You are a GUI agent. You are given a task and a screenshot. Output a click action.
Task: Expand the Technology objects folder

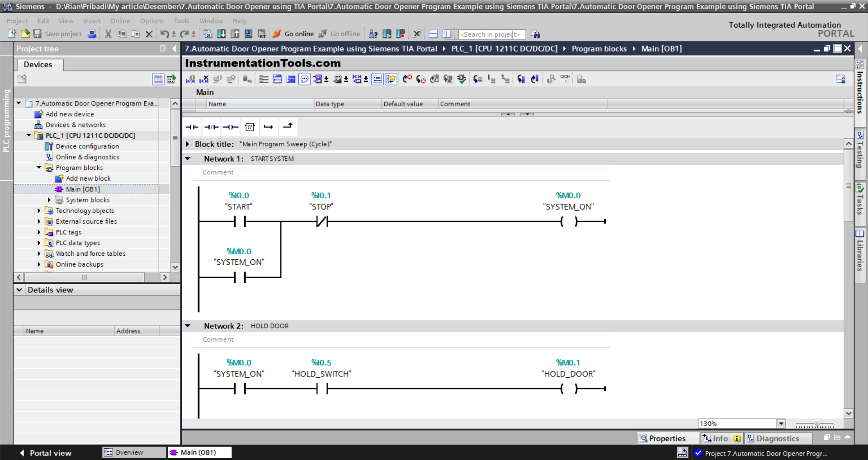pyautogui.click(x=39, y=211)
